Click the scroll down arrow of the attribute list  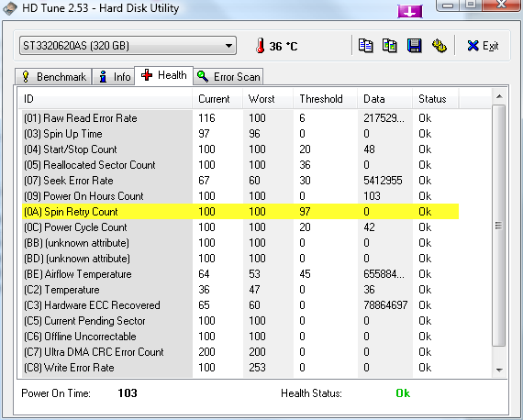click(x=499, y=370)
